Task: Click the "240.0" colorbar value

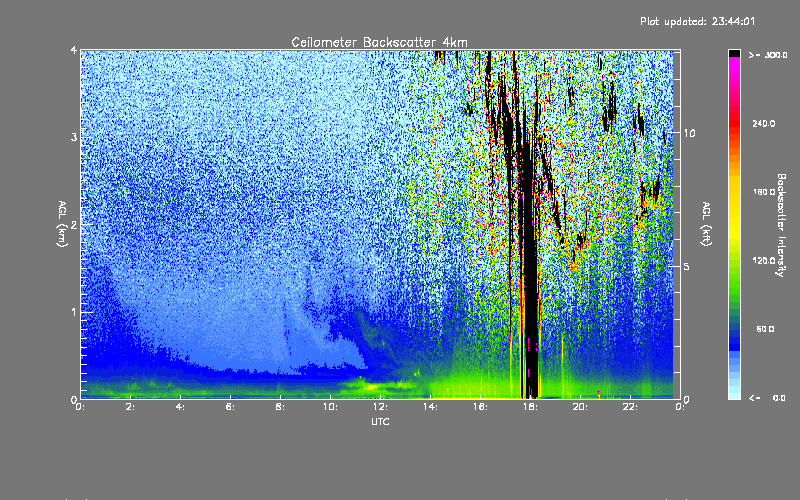Action: tap(764, 123)
